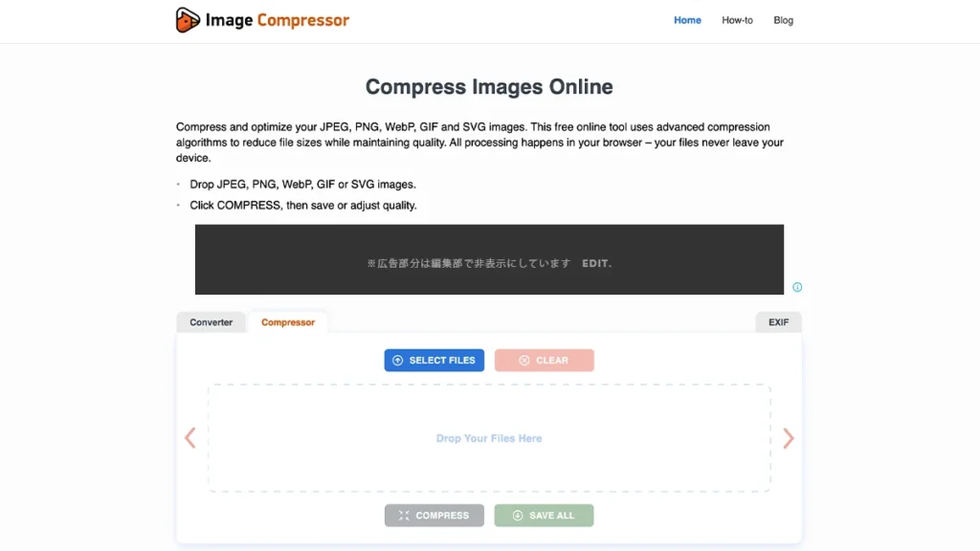
Task: Click the Compress Images Online heading
Action: click(x=489, y=87)
